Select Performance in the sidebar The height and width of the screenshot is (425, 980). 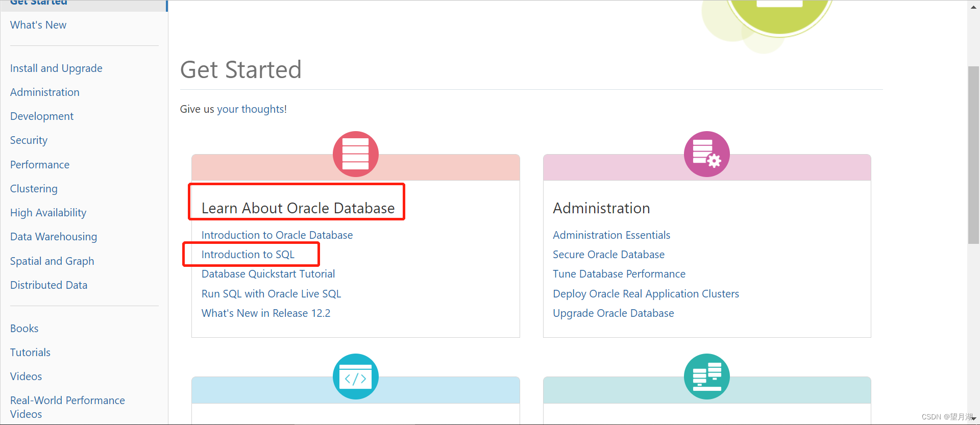coord(40,165)
